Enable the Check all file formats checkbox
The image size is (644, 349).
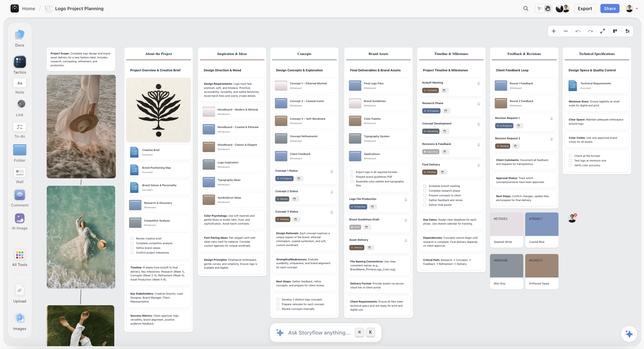point(570,156)
